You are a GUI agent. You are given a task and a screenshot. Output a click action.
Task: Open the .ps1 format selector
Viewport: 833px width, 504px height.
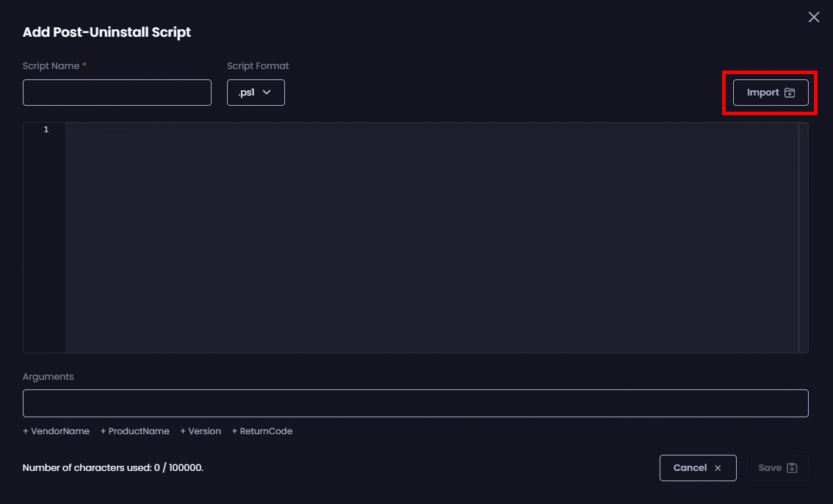coord(256,93)
